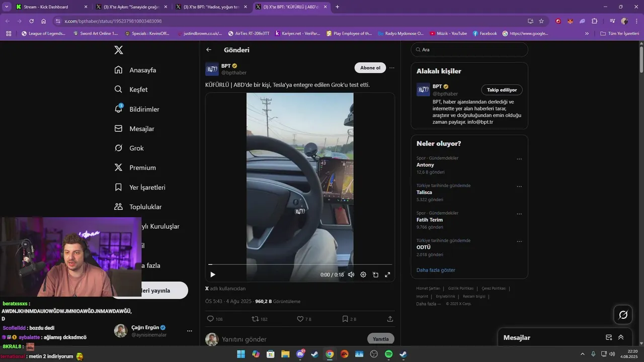Open Mesajlar in sidebar
Image resolution: width=644 pixels, height=362 pixels.
point(134,129)
